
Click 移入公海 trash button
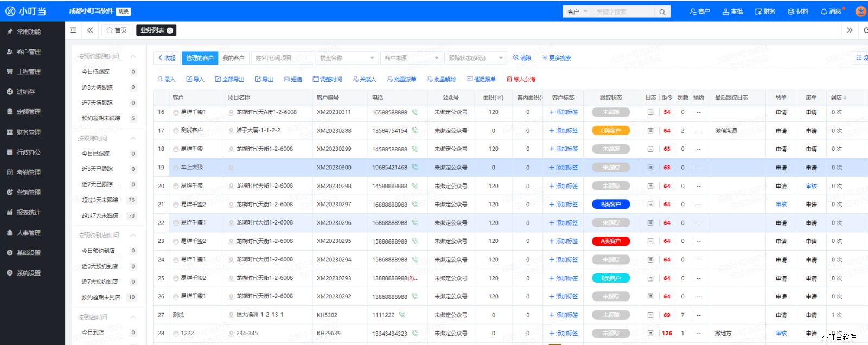tap(521, 79)
